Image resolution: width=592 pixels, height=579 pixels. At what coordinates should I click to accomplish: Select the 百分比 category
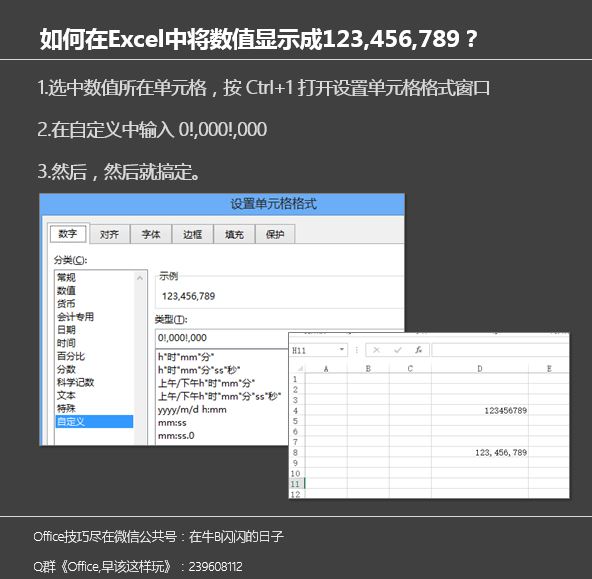[94, 356]
